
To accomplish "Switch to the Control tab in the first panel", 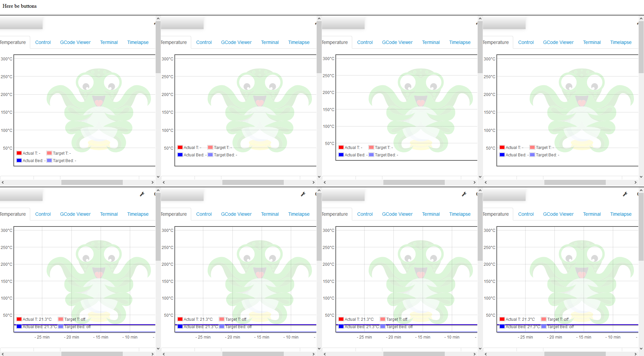I will coord(43,42).
